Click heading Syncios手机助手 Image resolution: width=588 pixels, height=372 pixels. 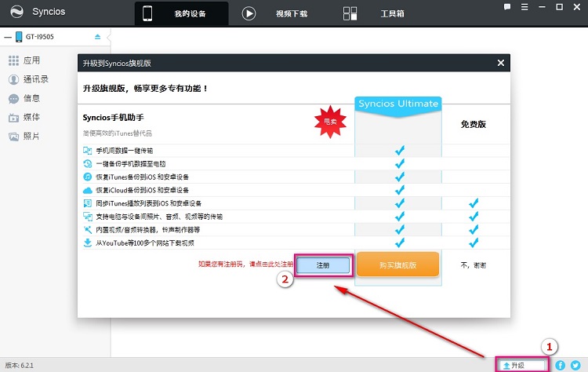[113, 118]
